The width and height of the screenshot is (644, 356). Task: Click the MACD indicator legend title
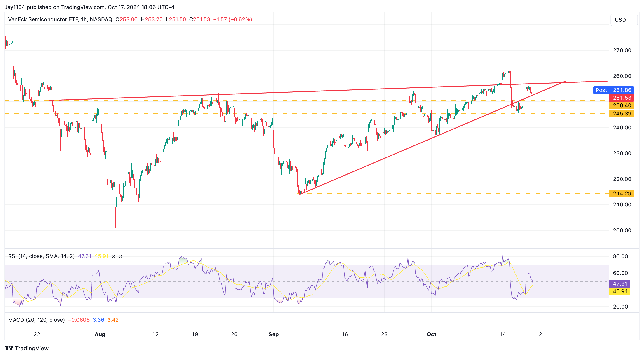[36, 320]
